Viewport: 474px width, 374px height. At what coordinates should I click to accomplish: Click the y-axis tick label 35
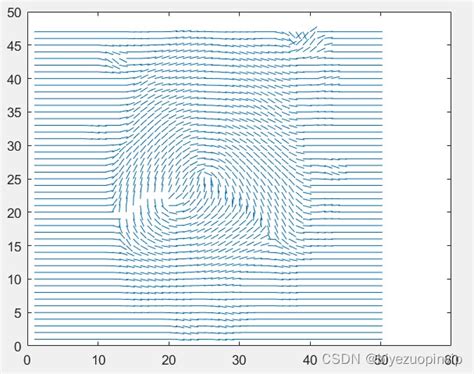[14, 113]
